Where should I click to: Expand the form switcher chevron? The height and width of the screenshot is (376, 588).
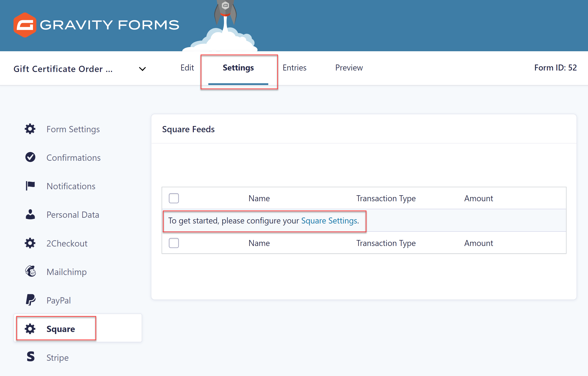(142, 69)
